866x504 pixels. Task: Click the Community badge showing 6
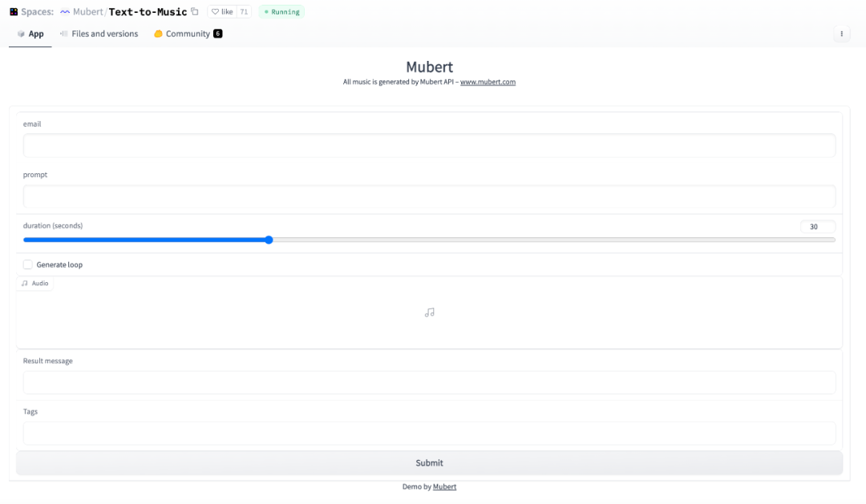tap(217, 34)
